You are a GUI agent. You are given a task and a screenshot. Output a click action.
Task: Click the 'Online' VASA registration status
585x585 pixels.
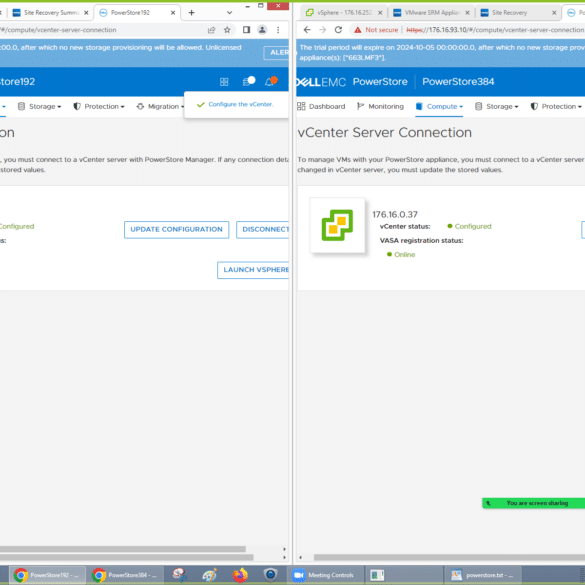404,254
